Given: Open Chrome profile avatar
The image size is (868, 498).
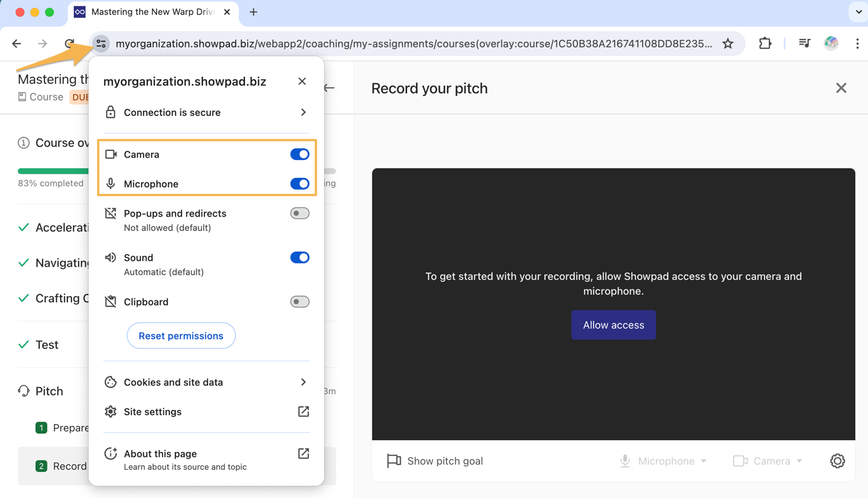Looking at the screenshot, I should coord(831,44).
